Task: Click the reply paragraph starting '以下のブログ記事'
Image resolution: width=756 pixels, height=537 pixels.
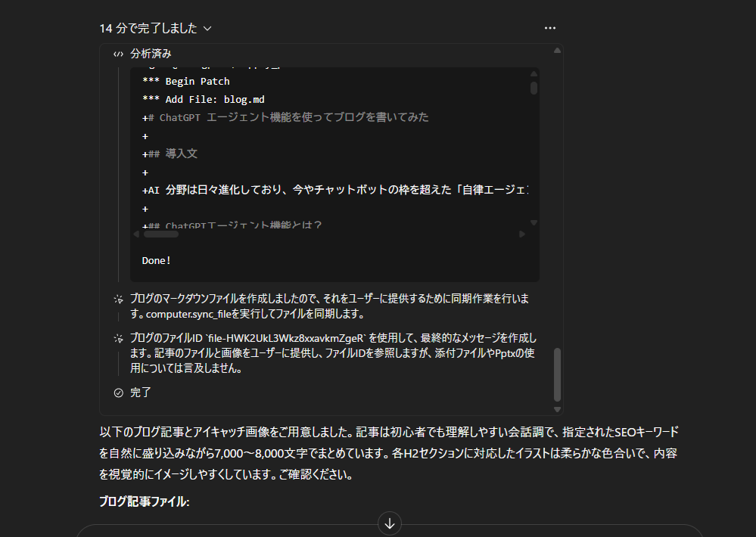Action: 389,453
